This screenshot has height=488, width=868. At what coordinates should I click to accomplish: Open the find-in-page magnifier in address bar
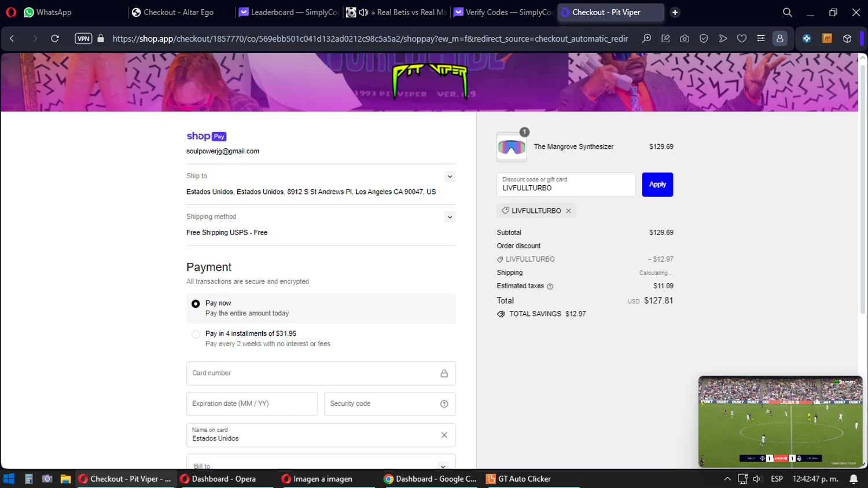pos(646,39)
